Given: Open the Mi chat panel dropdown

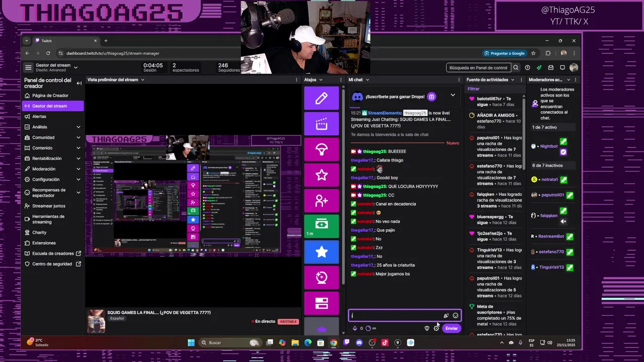Looking at the screenshot, I should [x=367, y=80].
